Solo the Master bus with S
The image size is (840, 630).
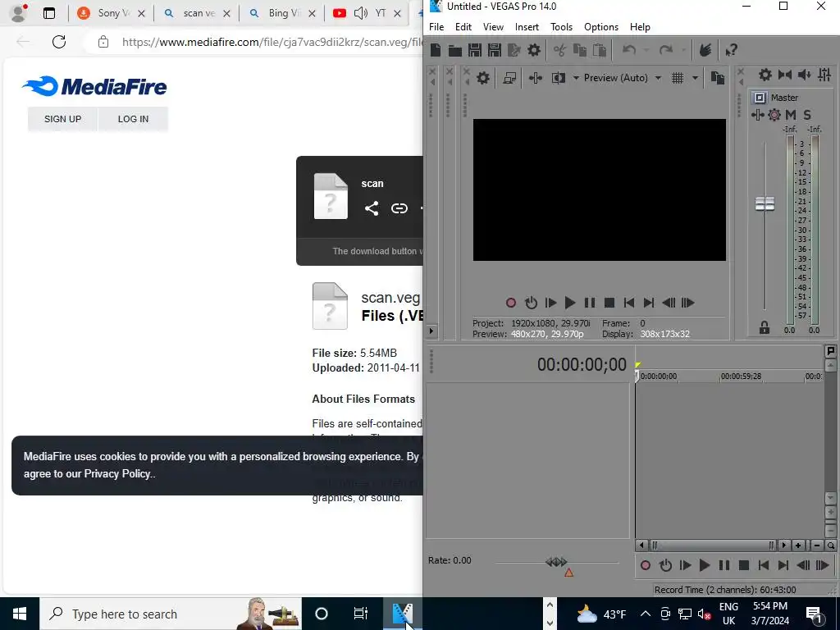[807, 115]
